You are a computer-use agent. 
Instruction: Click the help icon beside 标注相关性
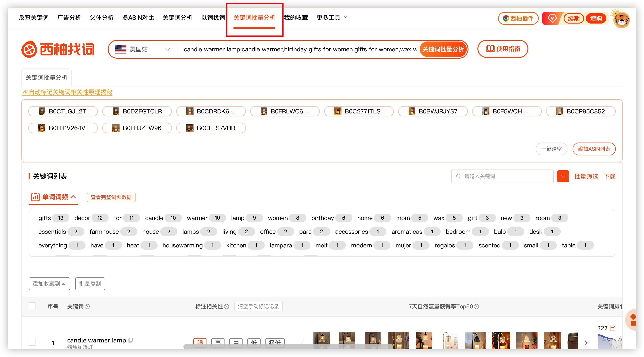coord(226,306)
